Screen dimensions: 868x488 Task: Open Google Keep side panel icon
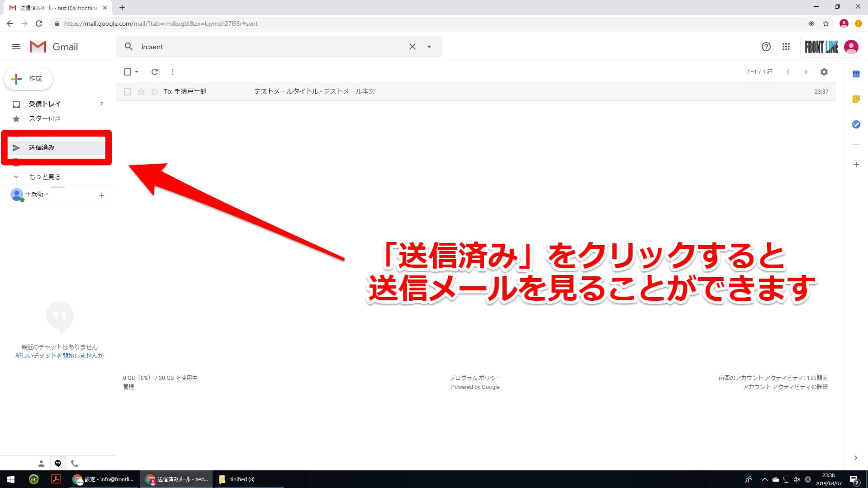(856, 99)
